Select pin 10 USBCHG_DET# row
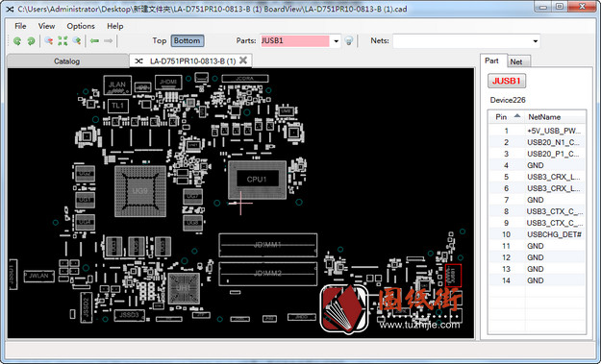The image size is (601, 364). click(x=537, y=234)
